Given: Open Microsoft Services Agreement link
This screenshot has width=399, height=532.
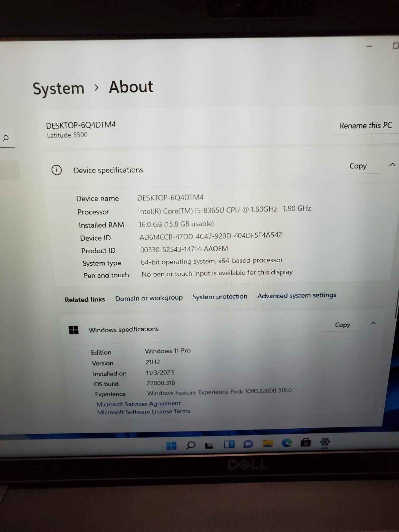Looking at the screenshot, I should point(138,404).
